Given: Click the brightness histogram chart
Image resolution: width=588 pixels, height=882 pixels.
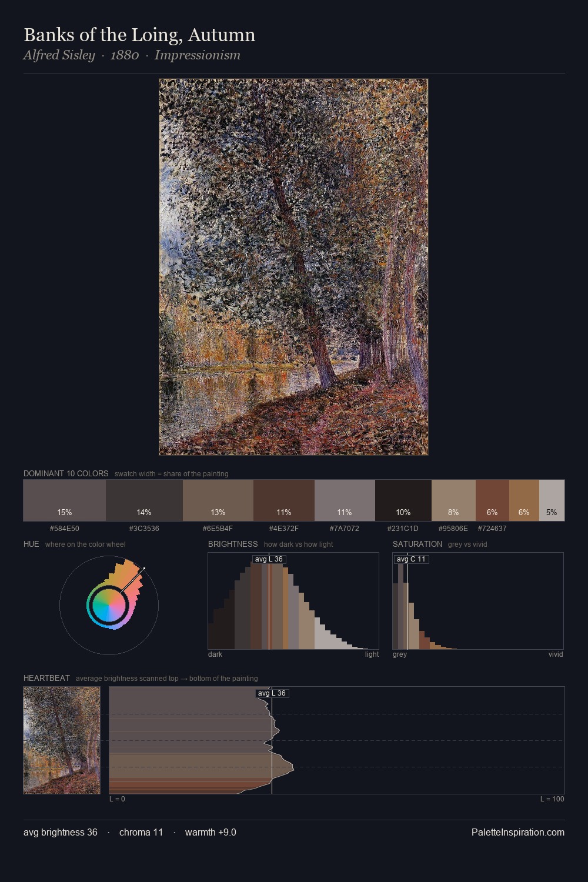Looking at the screenshot, I should (293, 601).
